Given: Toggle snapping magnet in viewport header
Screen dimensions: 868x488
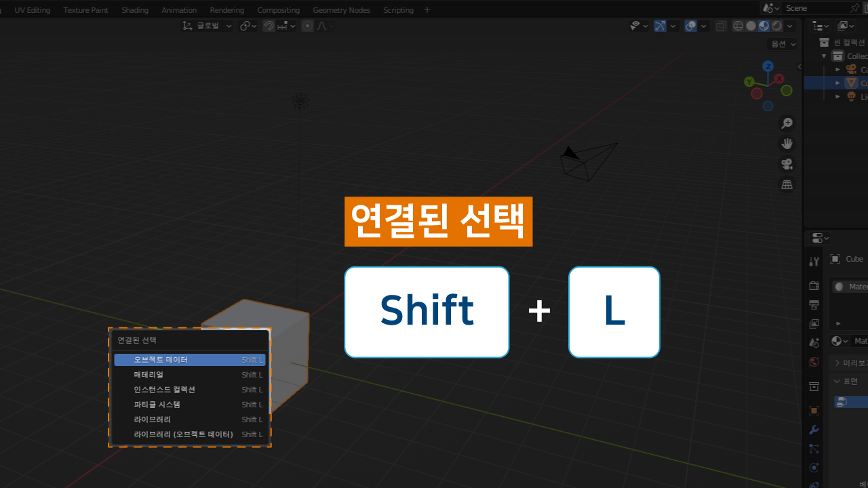Looking at the screenshot, I should point(269,26).
